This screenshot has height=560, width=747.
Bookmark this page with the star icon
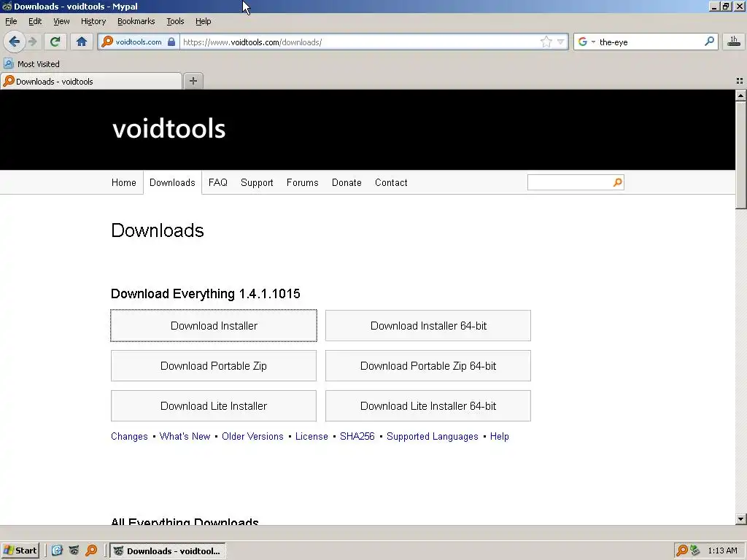(546, 42)
